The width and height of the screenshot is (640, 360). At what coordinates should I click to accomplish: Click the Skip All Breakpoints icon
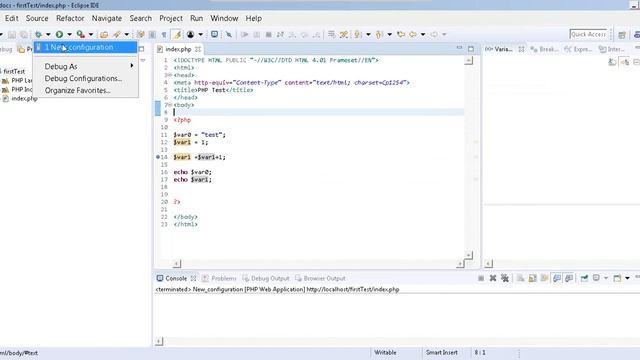coord(229,35)
